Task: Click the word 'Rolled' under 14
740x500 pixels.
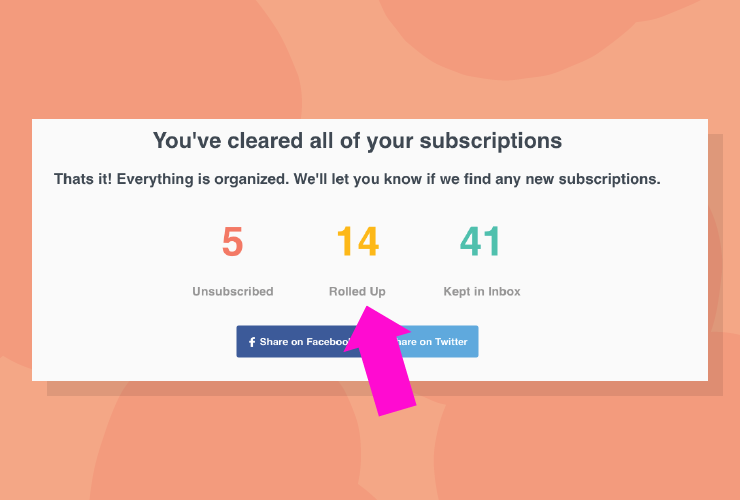Action: (x=347, y=291)
